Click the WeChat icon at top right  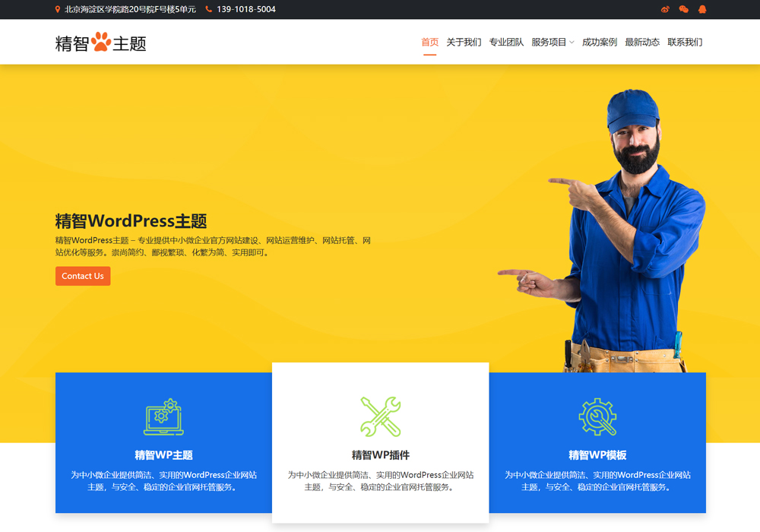[682, 9]
